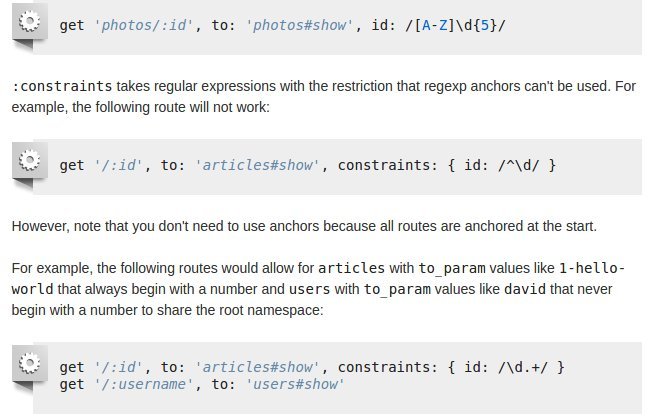Click the 'photos/:id' route string

143,25
